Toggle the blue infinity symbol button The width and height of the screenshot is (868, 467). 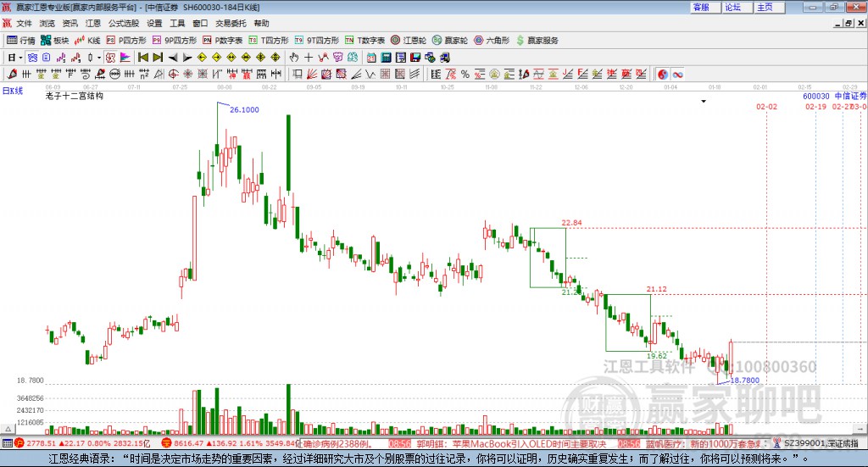pos(677,74)
